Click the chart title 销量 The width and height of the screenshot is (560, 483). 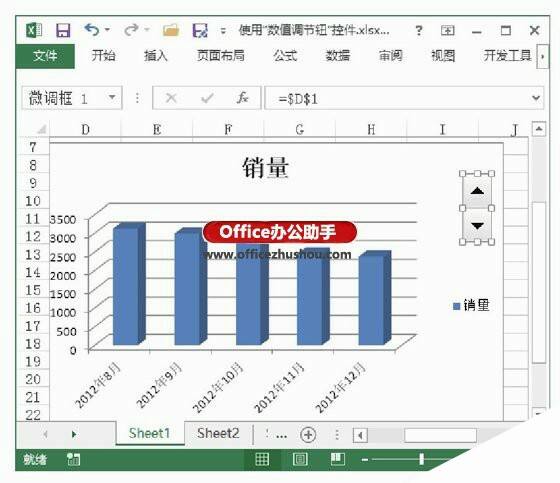265,168
